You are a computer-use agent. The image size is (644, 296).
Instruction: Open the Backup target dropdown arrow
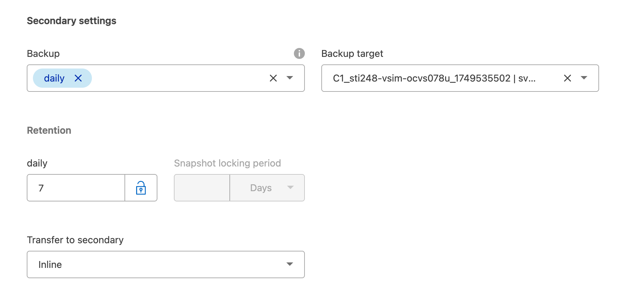584,78
